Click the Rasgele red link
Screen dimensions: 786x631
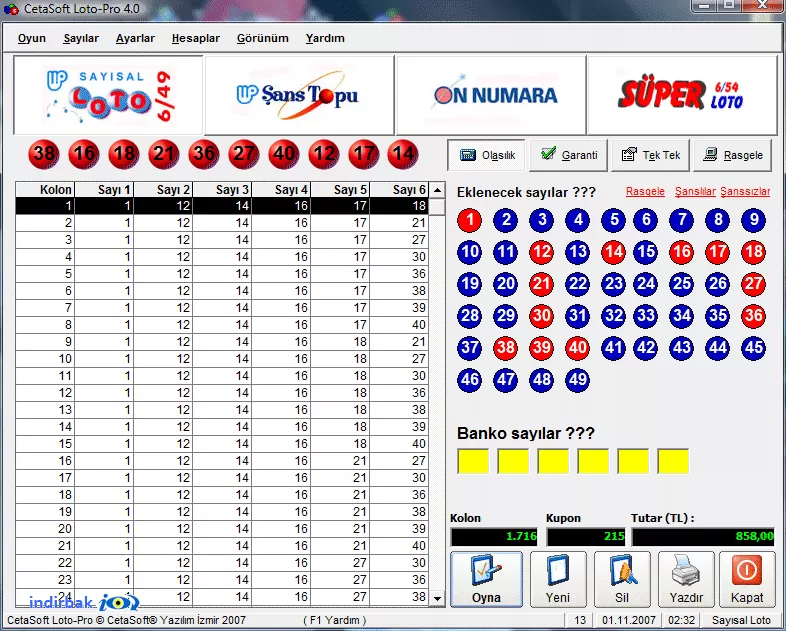coord(645,191)
